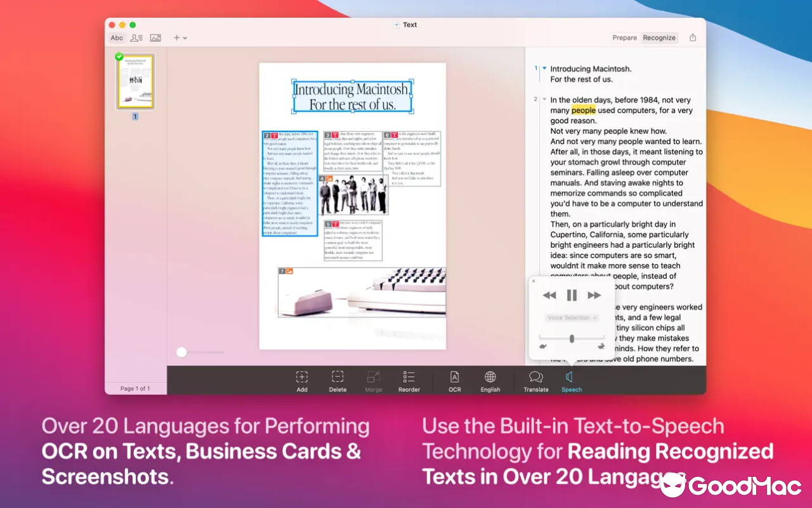Choose the English OCR language button
The image size is (812, 508).
coord(490,381)
